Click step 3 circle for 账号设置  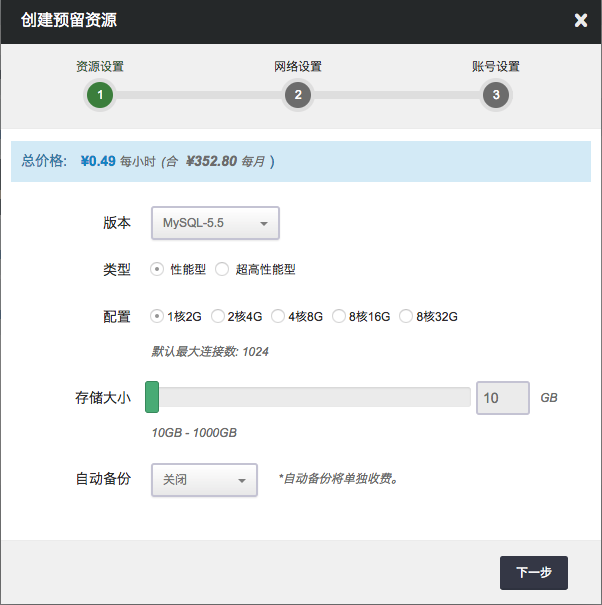[495, 95]
